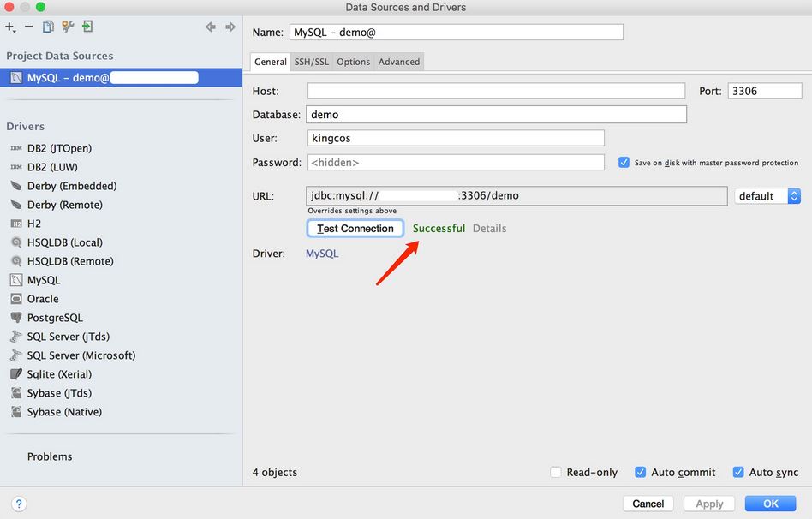Switch to the General tab
Image resolution: width=812 pixels, height=519 pixels.
[x=271, y=62]
